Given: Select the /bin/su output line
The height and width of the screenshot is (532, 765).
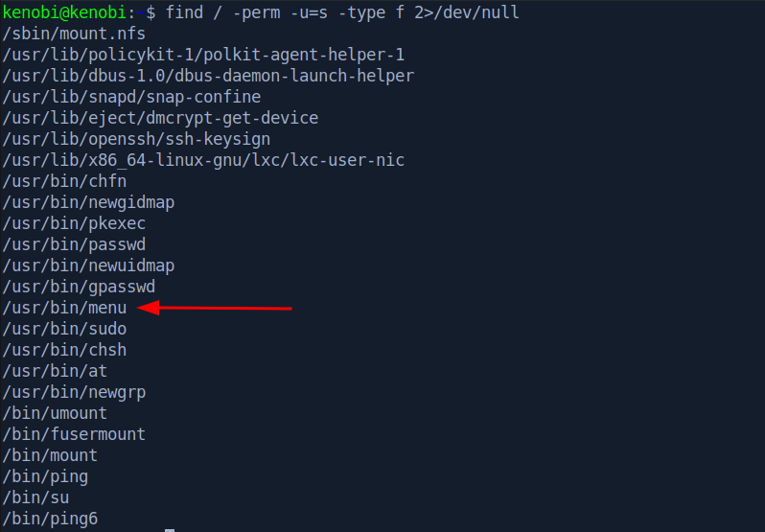Looking at the screenshot, I should coord(35,497).
